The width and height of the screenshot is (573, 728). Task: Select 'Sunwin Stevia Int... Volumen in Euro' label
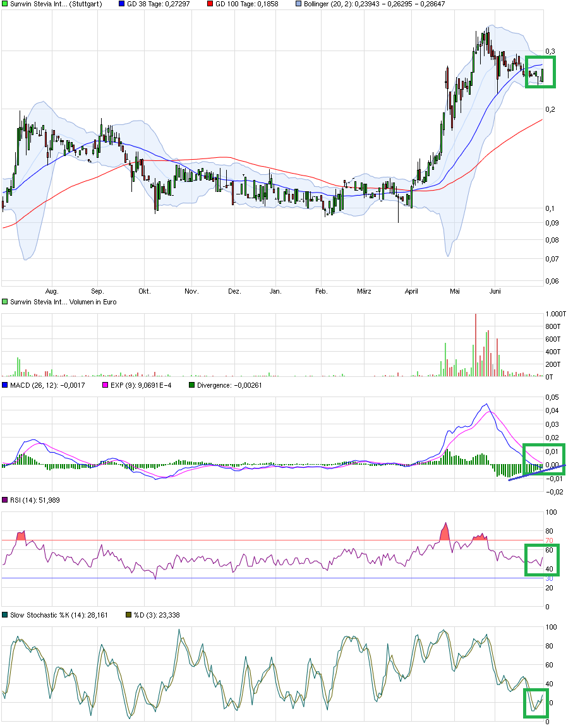(63, 302)
